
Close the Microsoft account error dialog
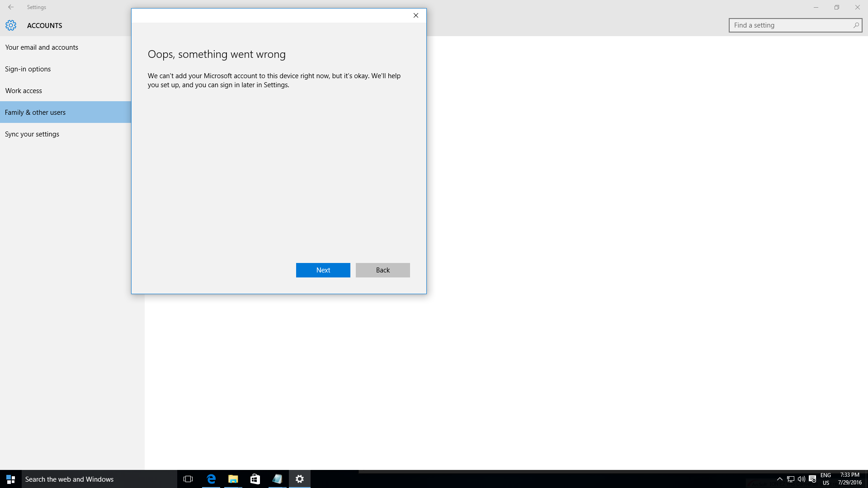pos(416,15)
